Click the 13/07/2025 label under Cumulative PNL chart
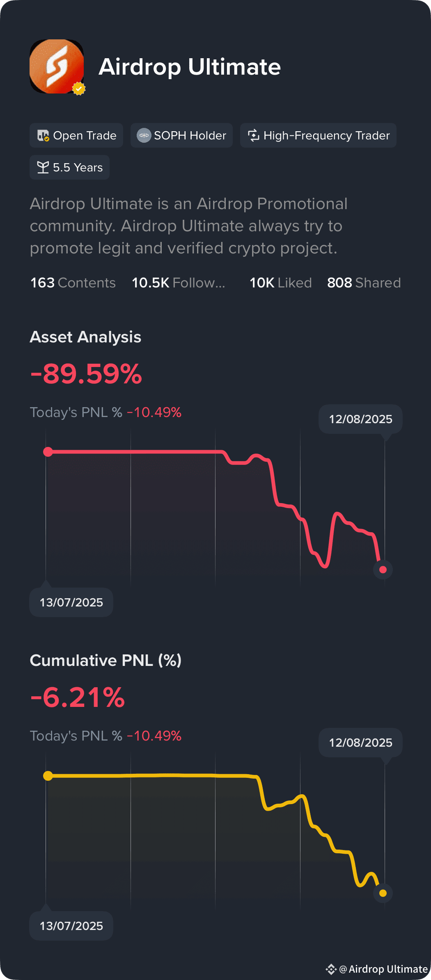This screenshot has width=431, height=980. 71,926
